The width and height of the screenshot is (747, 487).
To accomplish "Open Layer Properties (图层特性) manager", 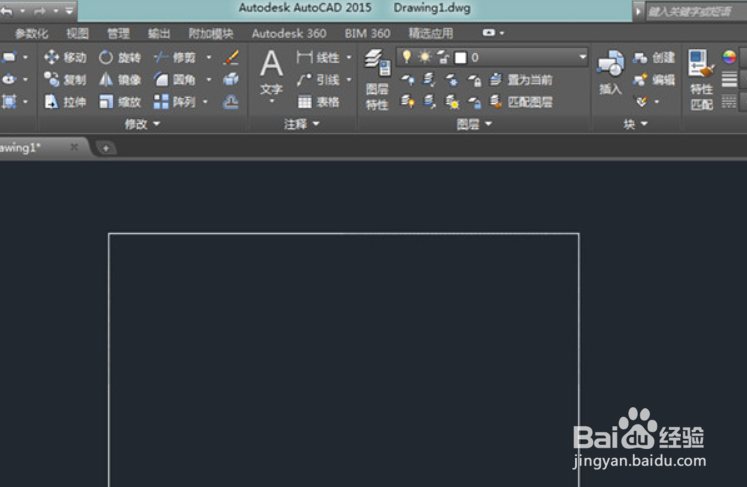I will (377, 79).
